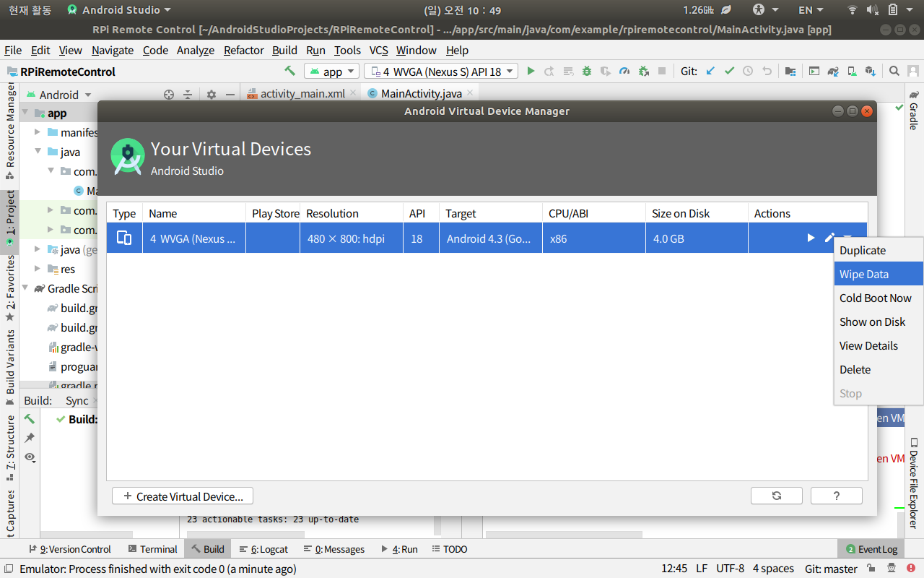Open Project panel settings gear icon

[x=212, y=95]
